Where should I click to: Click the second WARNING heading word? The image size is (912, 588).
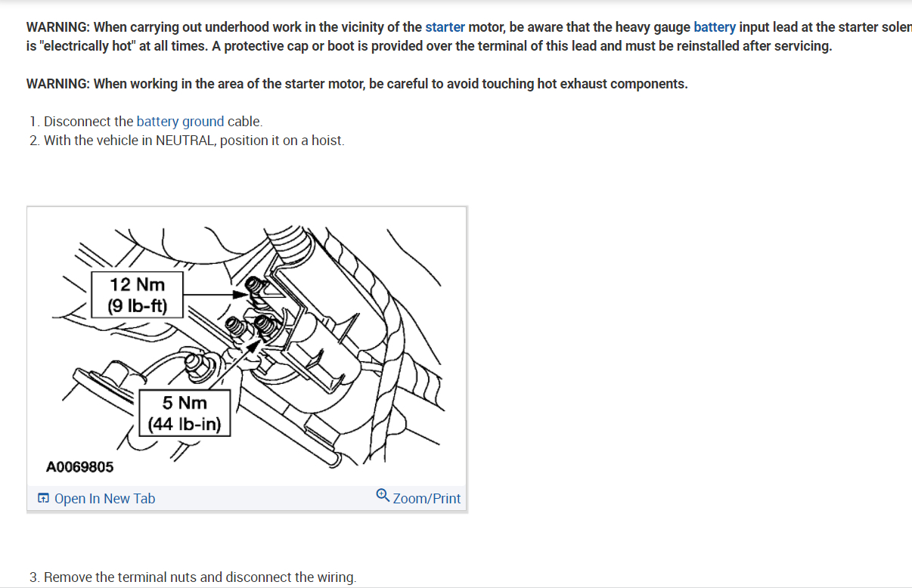58,83
